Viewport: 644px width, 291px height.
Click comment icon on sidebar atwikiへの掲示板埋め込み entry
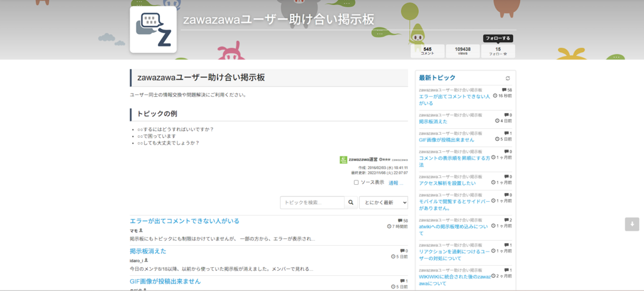tap(506, 221)
